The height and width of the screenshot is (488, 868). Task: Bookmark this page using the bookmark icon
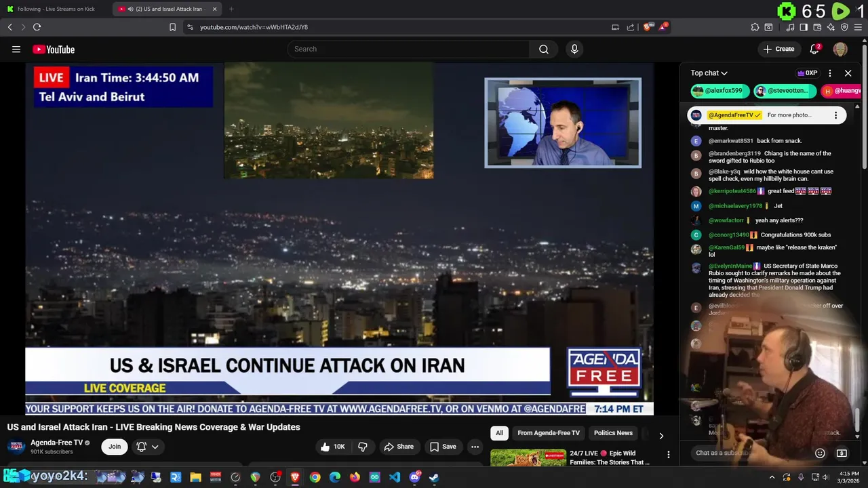172,27
